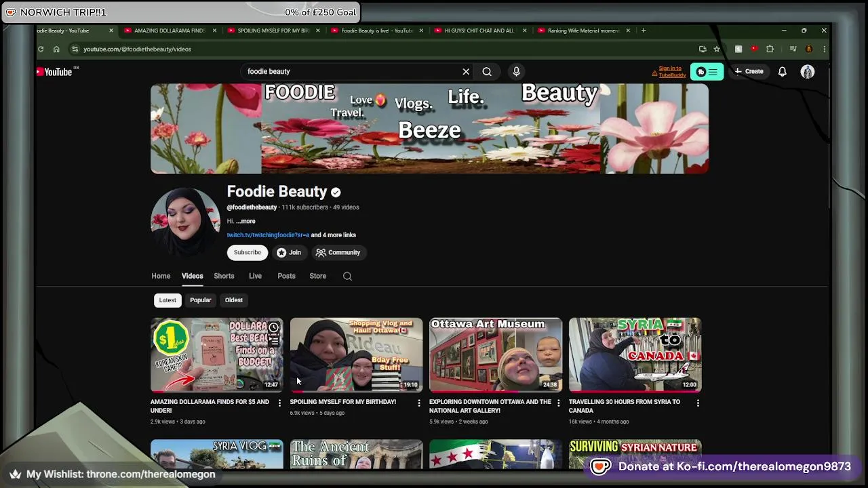The image size is (868, 488).
Task: Reload the page with the refresh icon
Action: (x=41, y=49)
